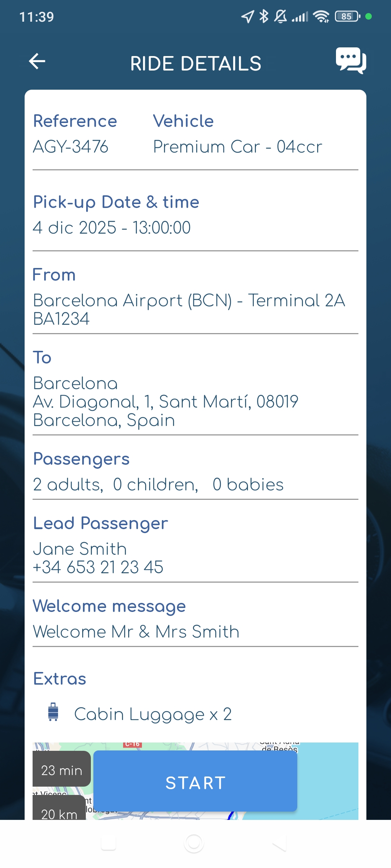Open the chat messages icon
The height and width of the screenshot is (868, 391).
(x=350, y=61)
